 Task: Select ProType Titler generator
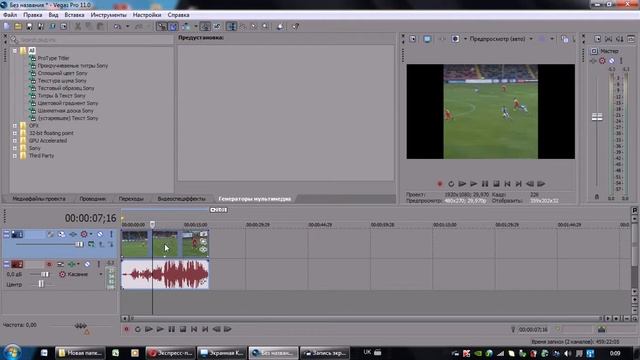click(x=53, y=58)
